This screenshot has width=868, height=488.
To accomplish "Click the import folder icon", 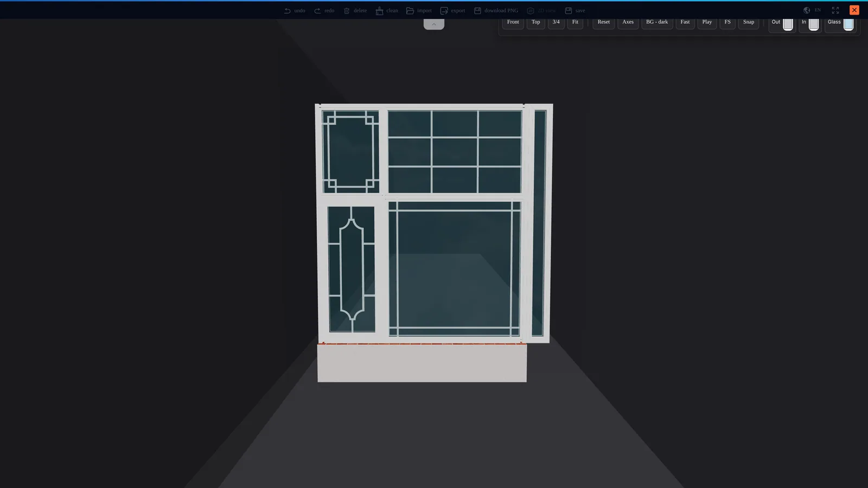I will coord(410,10).
